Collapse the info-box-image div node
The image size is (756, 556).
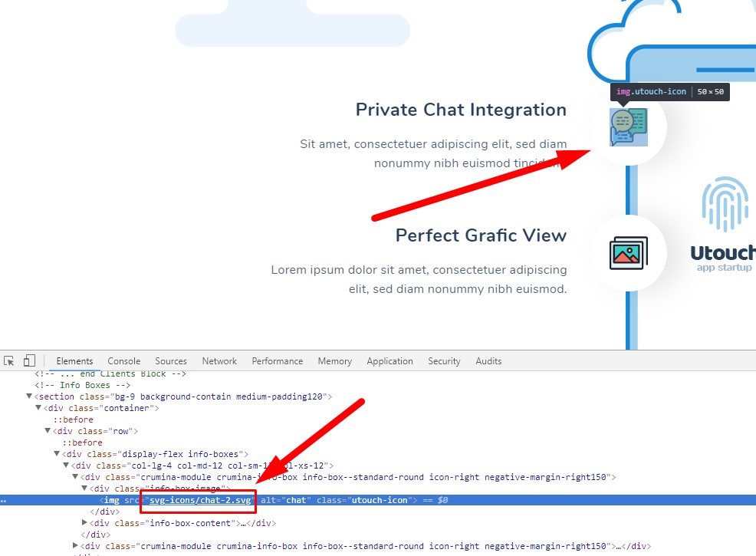[84, 489]
